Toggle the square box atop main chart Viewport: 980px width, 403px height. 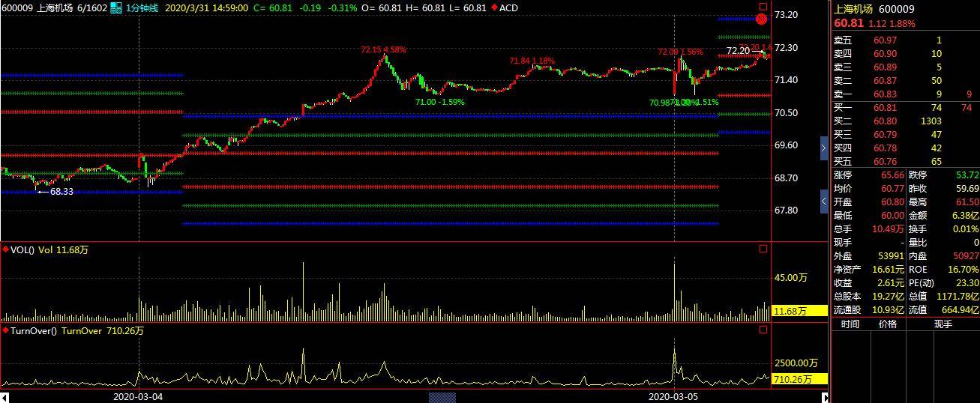[x=763, y=7]
